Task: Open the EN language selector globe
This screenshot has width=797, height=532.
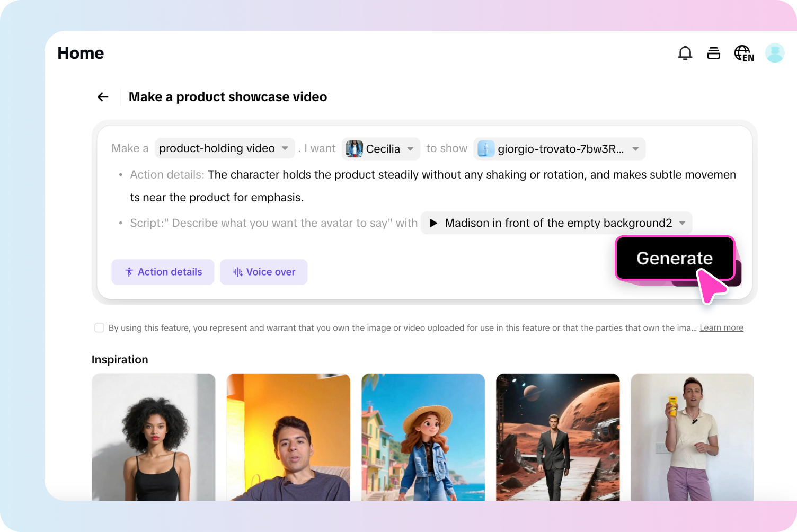Action: click(x=743, y=53)
